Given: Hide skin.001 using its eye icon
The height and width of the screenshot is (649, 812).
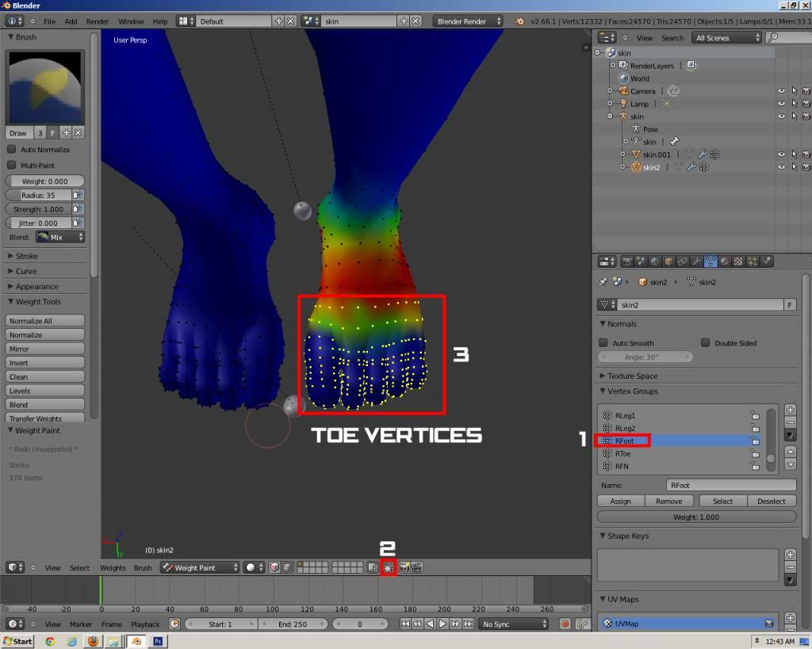Looking at the screenshot, I should 781,155.
